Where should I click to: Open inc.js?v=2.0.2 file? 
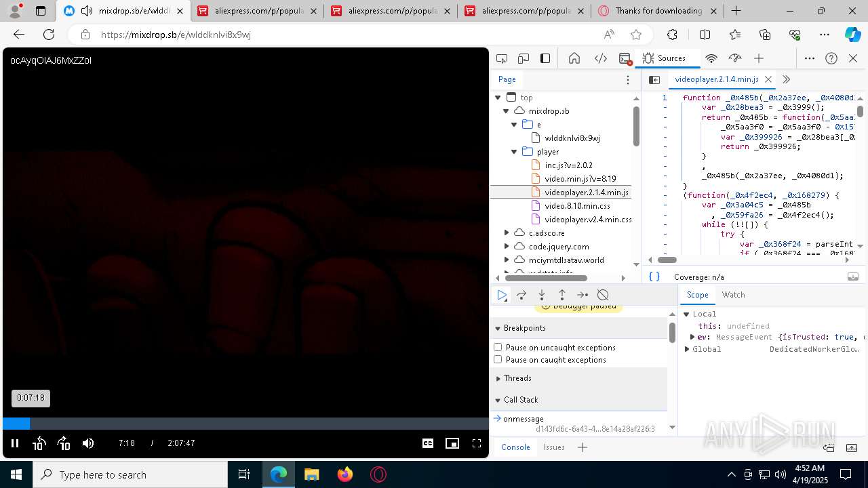(x=568, y=165)
